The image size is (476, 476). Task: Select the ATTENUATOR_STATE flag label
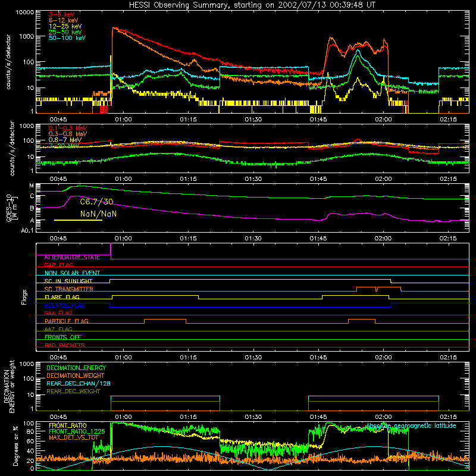(72, 258)
